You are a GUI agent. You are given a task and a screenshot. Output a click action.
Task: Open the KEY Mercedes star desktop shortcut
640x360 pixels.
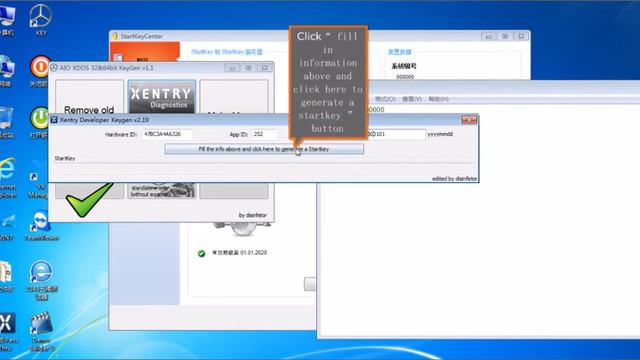[x=40, y=20]
